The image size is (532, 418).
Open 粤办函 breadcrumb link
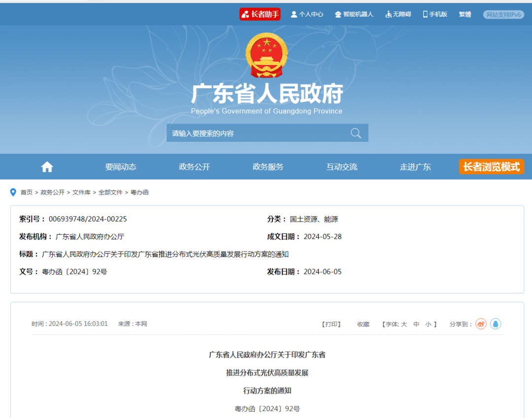(139, 192)
